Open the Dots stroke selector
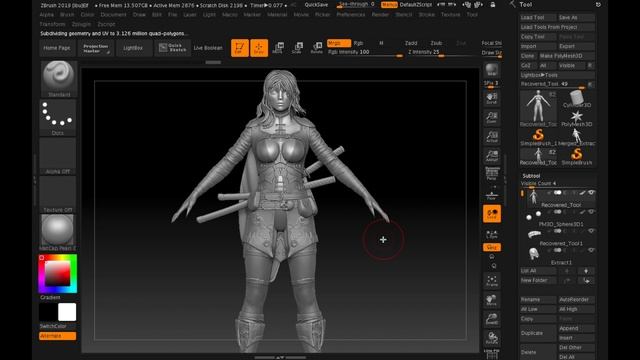Viewport: 640px width, 360px height. point(58,118)
